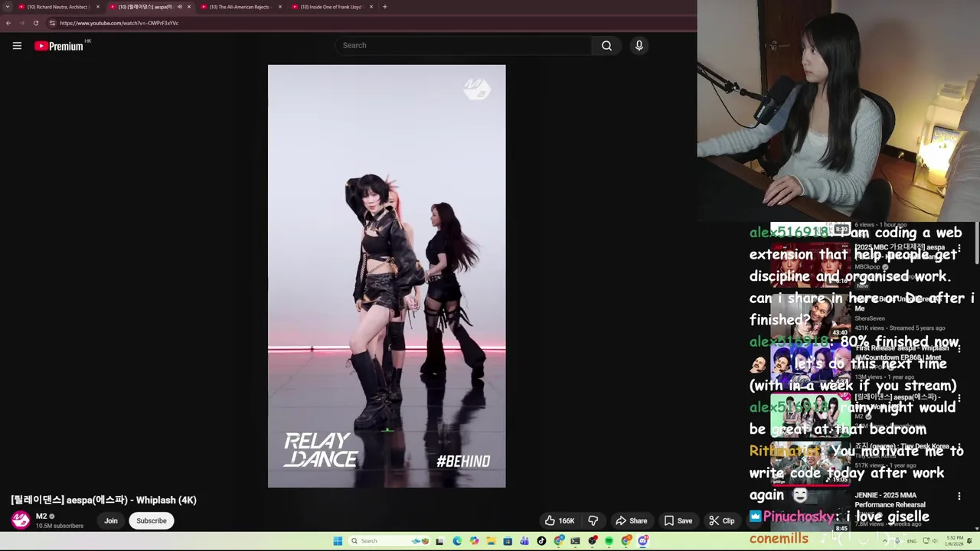
Task: Close the Richard Neutra tab
Action: (98, 7)
